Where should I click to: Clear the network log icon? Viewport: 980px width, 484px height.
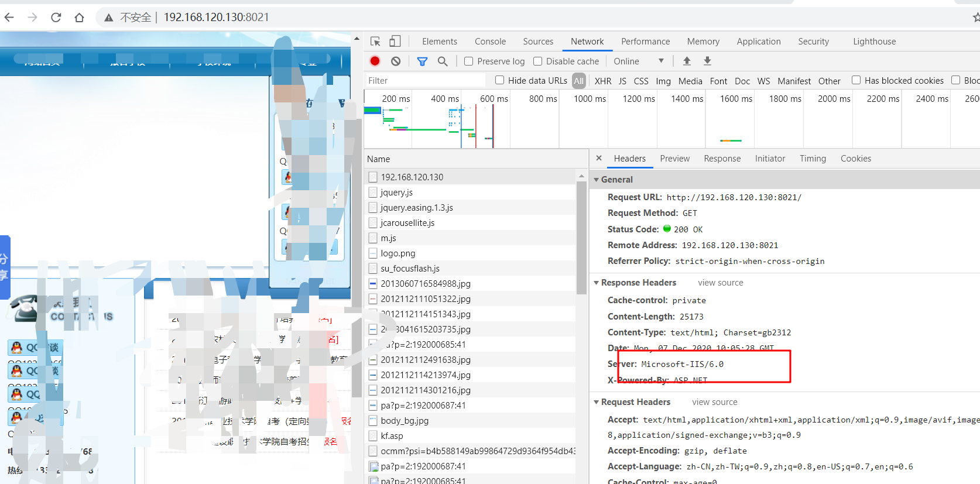[396, 61]
